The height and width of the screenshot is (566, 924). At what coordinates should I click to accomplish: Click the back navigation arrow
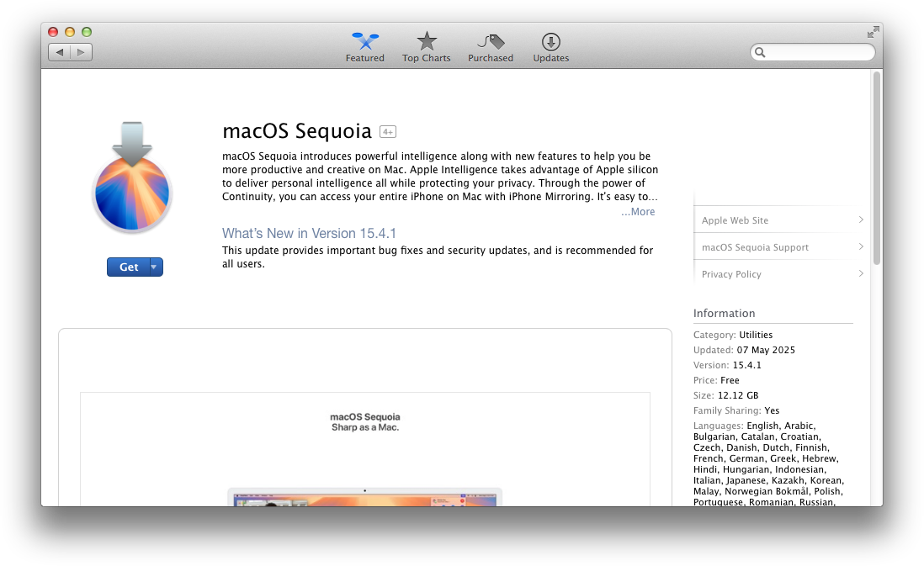(60, 52)
